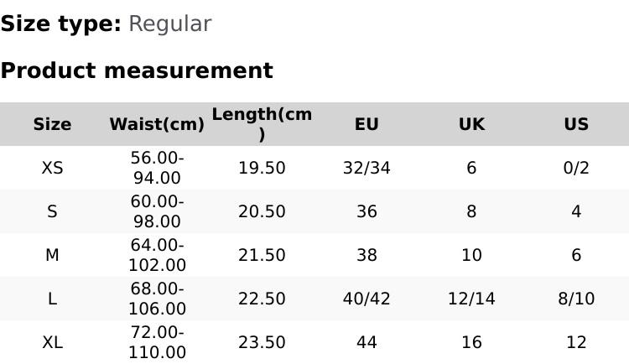Click the Waist(cm) column header
This screenshot has width=629, height=364.
tap(157, 124)
